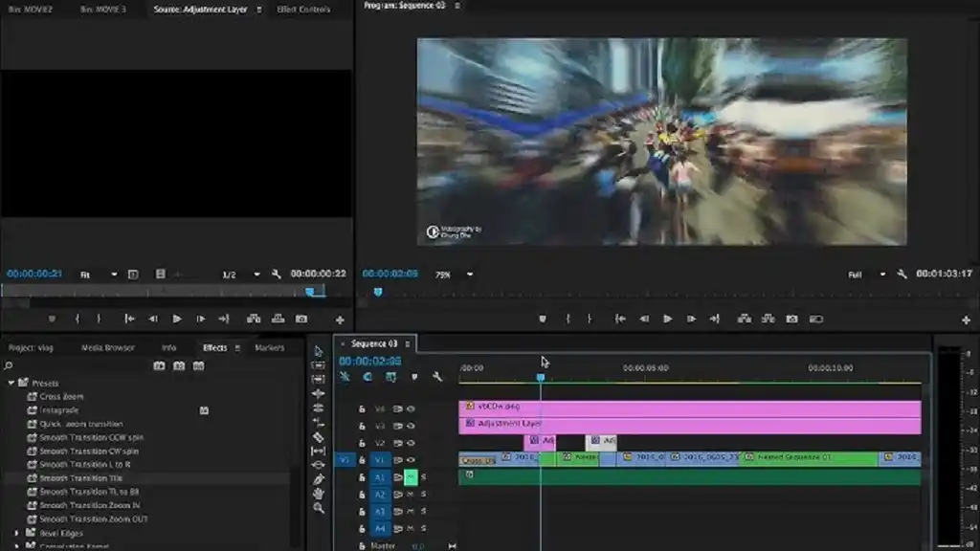The image size is (980, 551).
Task: Click Insert button in Source monitor
Action: pyautogui.click(x=253, y=319)
